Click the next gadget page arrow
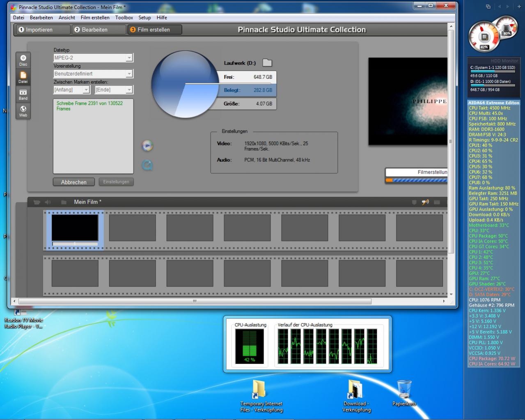 507,7
